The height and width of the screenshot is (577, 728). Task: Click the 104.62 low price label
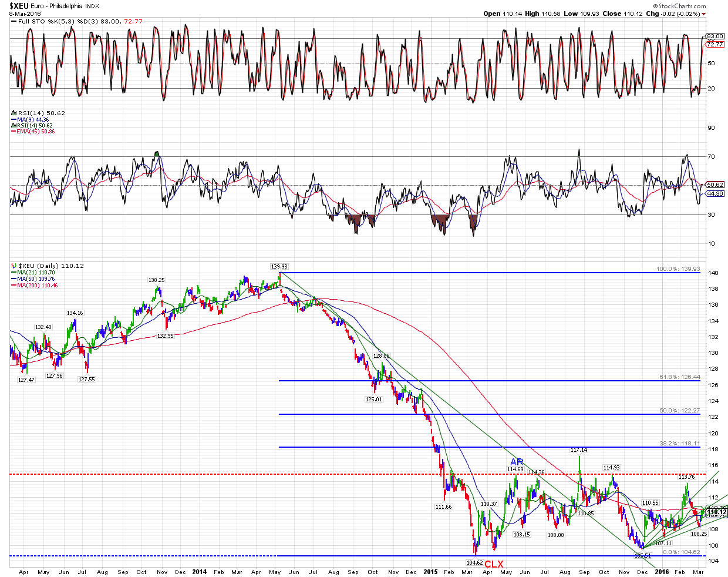(x=474, y=562)
